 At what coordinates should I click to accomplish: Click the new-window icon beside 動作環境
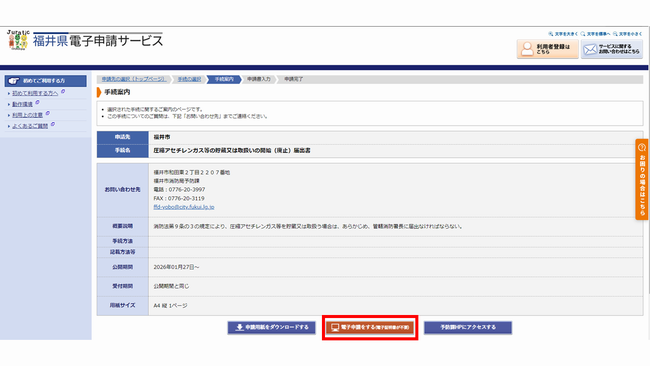click(x=37, y=102)
